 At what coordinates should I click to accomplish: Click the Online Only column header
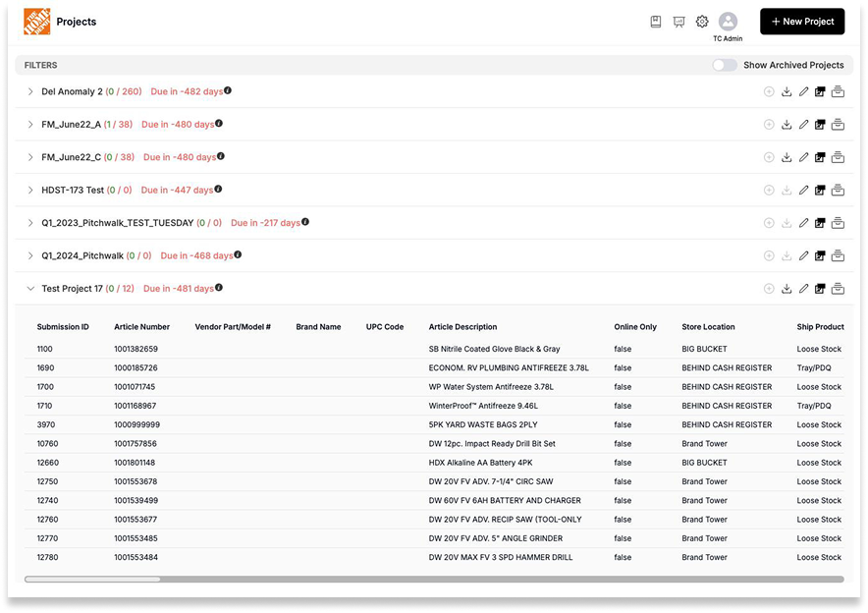tap(635, 327)
